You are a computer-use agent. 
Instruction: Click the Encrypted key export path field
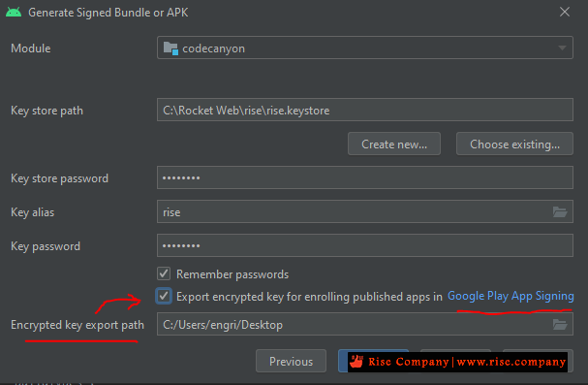point(354,324)
